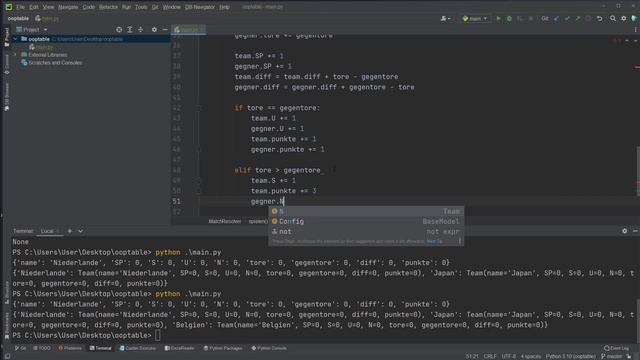Choose the not postfix suggestion
The width and height of the screenshot is (640, 360).
pos(366,231)
